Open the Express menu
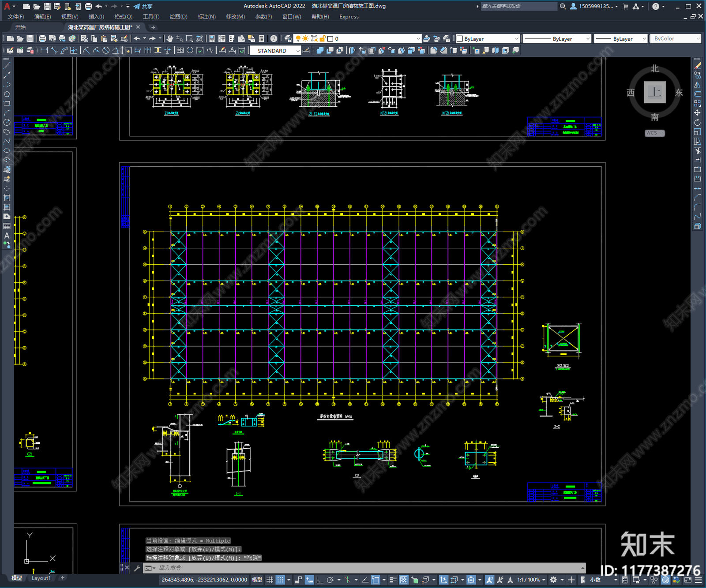Viewport: 706px width, 588px height. pyautogui.click(x=349, y=17)
